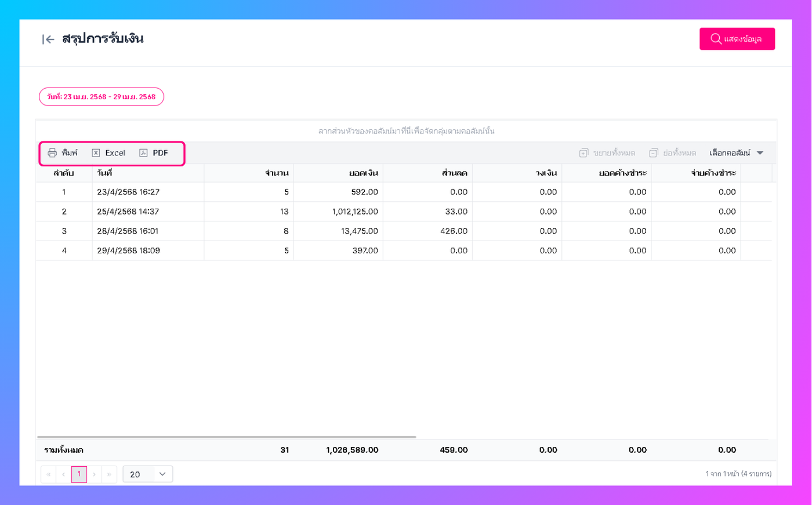The image size is (812, 505).
Task: Click the printer icon to print the report
Action: (52, 153)
